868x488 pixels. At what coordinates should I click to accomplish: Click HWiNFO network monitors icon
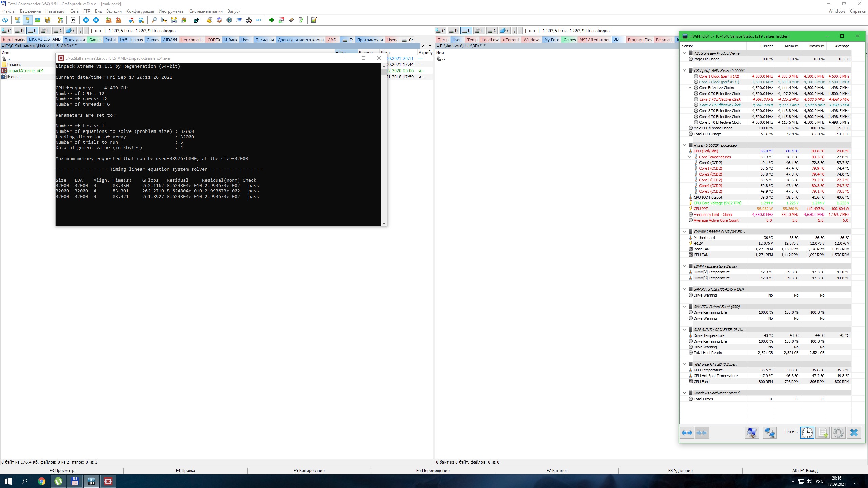[x=769, y=433]
